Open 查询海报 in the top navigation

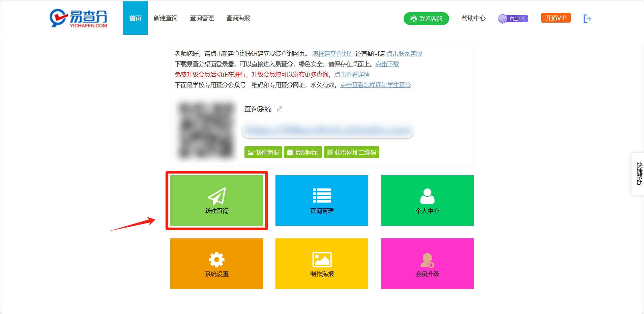[238, 18]
